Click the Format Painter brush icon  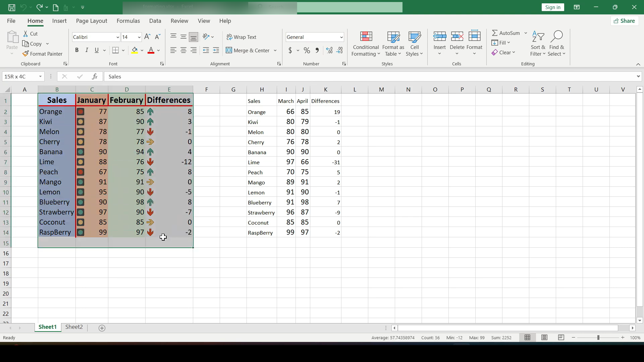pyautogui.click(x=25, y=54)
